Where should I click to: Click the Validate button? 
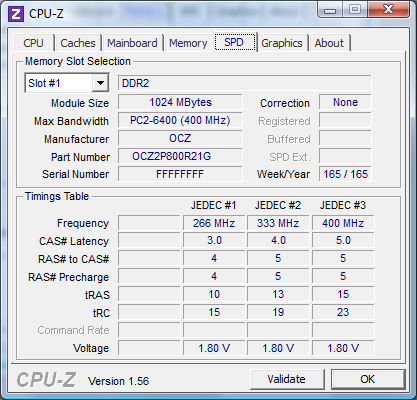[x=286, y=379]
